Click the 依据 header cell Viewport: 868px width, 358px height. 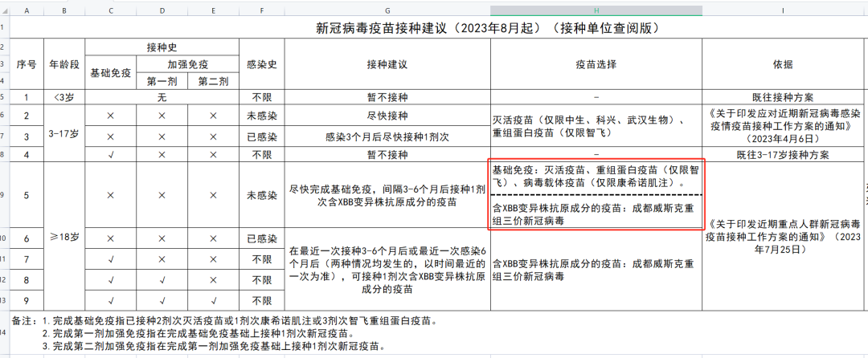(784, 64)
